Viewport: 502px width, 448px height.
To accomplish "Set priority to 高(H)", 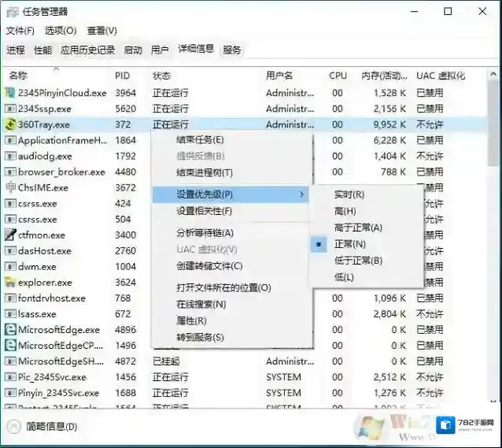I will tap(345, 211).
